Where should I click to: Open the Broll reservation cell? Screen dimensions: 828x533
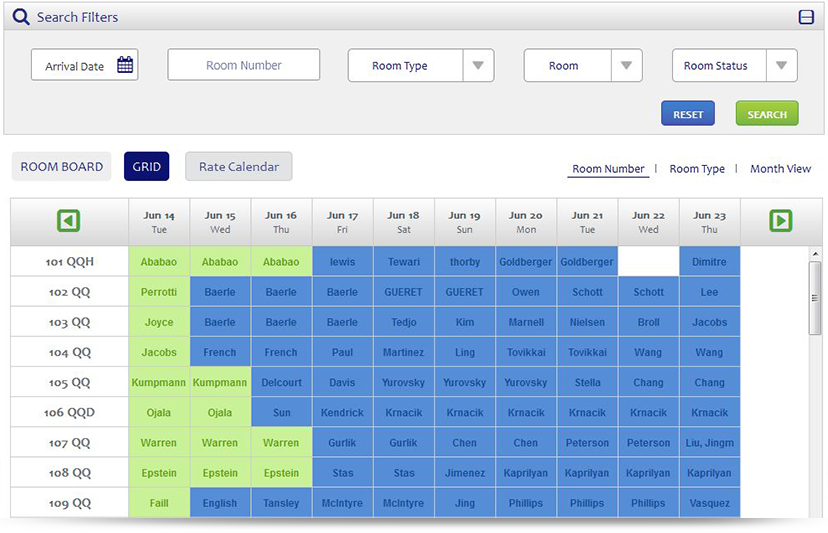[648, 322]
